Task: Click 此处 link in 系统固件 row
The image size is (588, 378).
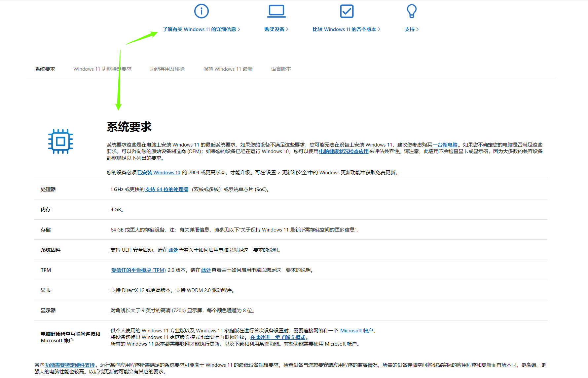Action: (173, 250)
